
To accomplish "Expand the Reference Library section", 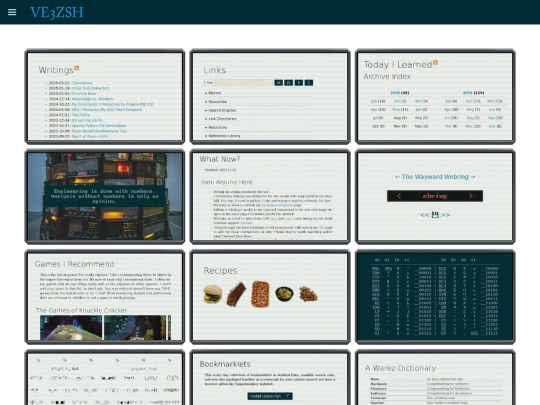I will click(259, 136).
